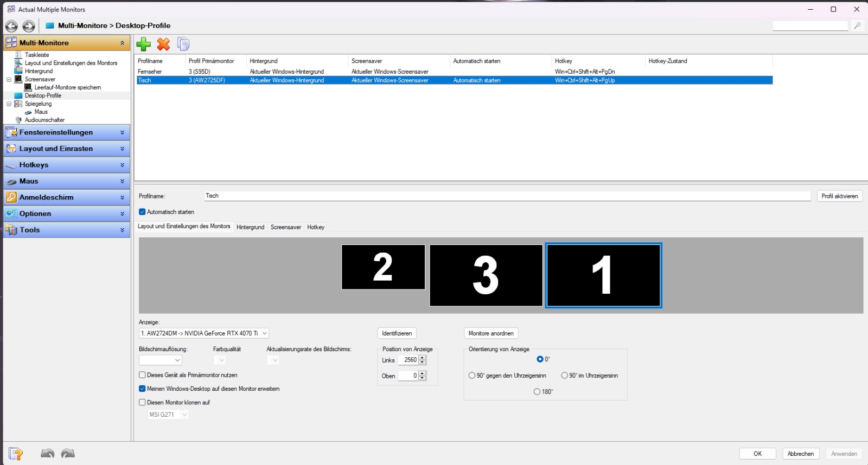Screen dimensions: 868x465
Task: Click the Profil aktivieren button
Action: [x=840, y=196]
